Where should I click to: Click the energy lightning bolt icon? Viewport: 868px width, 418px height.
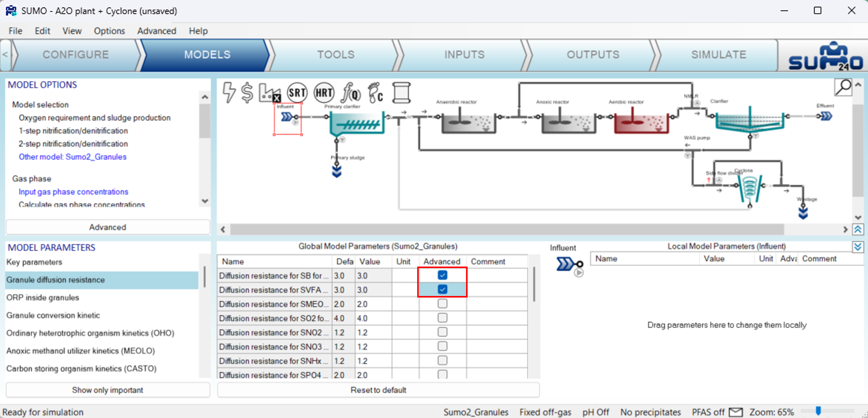pyautogui.click(x=229, y=92)
